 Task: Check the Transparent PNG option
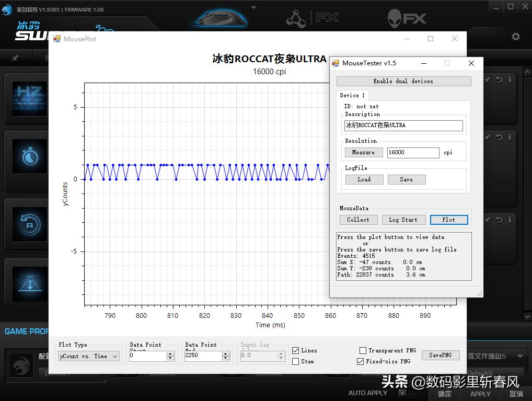coord(363,350)
